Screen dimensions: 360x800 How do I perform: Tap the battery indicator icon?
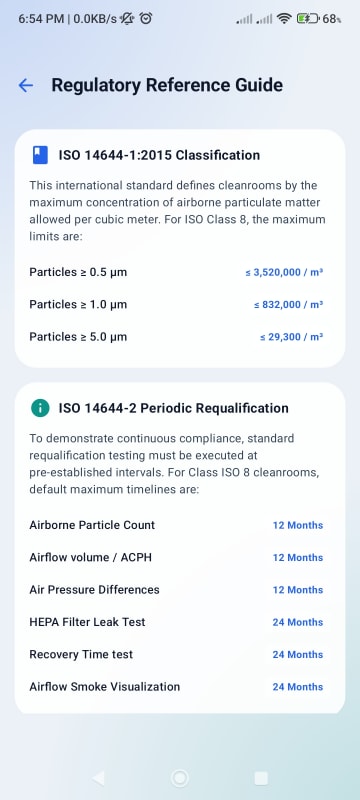(x=308, y=19)
